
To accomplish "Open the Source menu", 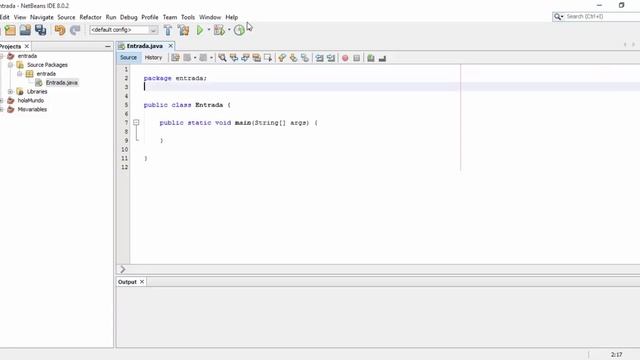I will point(66,17).
